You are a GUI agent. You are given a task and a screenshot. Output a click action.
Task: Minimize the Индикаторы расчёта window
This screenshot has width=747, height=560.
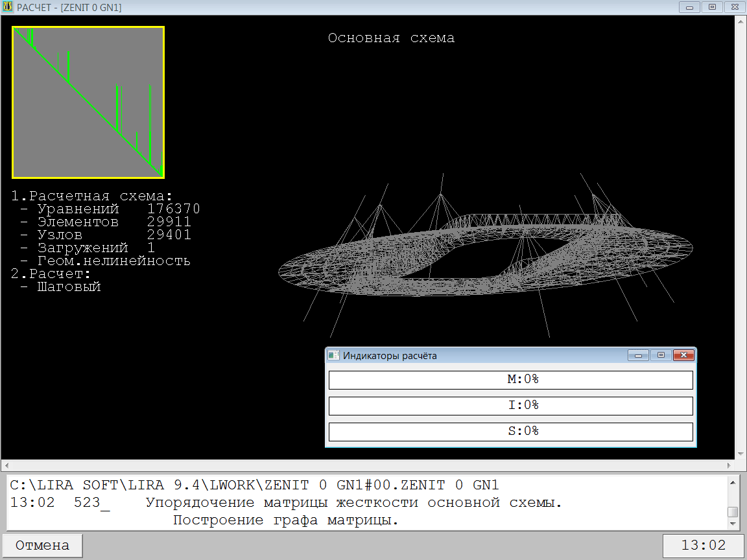point(638,355)
